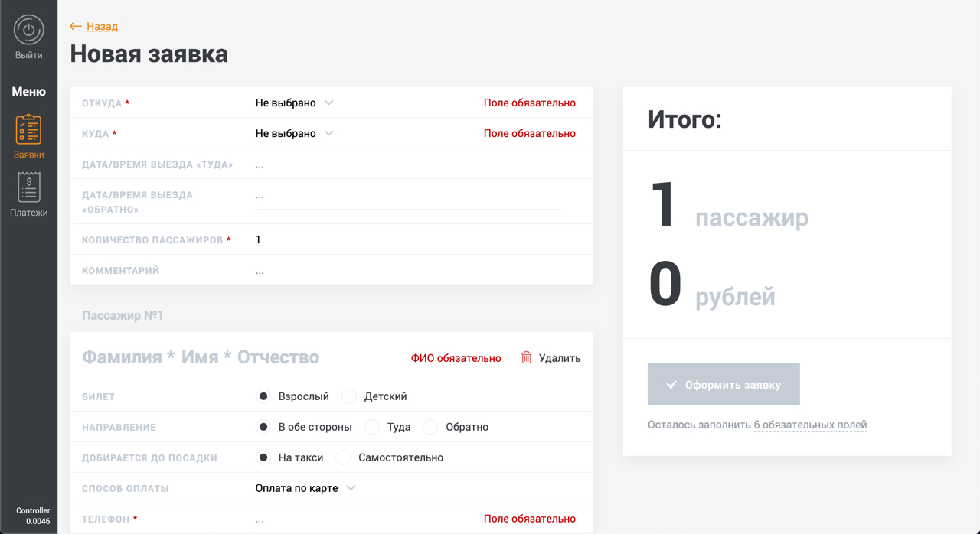
Task: Click the back arrow icon
Action: click(75, 26)
